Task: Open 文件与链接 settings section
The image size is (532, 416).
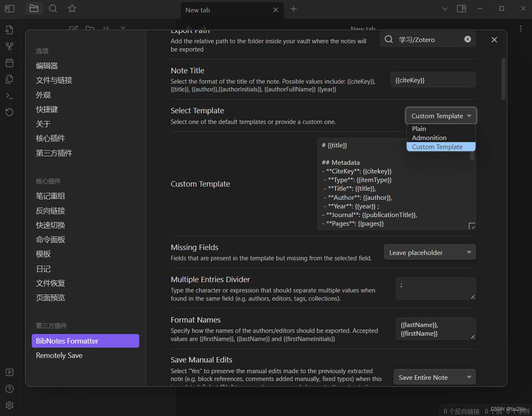Action: (54, 80)
